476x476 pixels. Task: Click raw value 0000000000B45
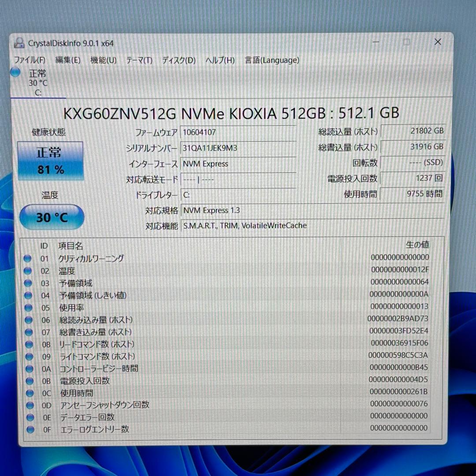[x=398, y=367]
